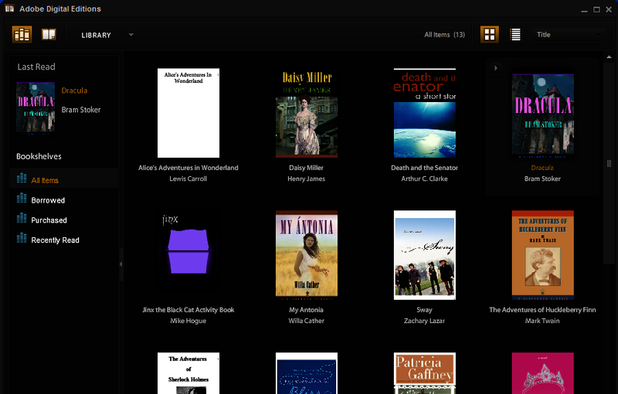Select list view
Viewport: 618px width, 394px height.
click(515, 35)
